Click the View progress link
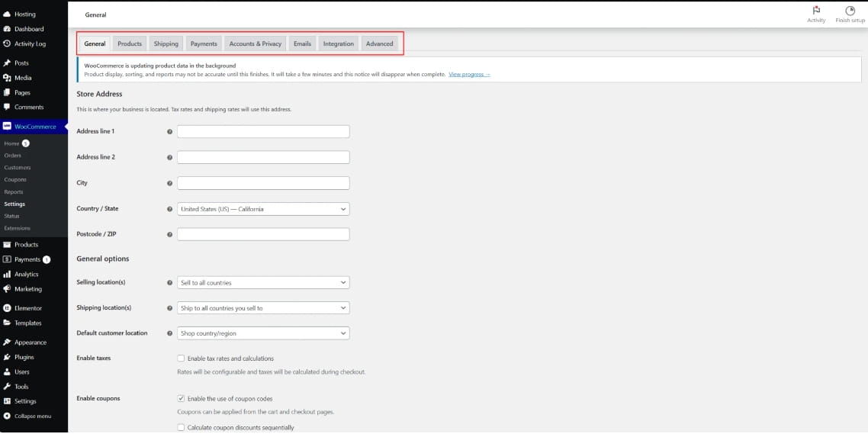This screenshot has width=868, height=434. pos(469,74)
